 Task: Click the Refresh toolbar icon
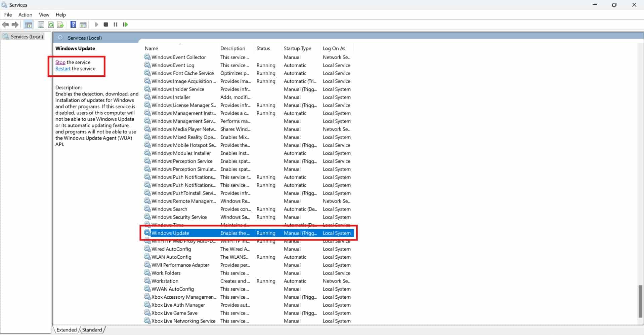point(51,25)
